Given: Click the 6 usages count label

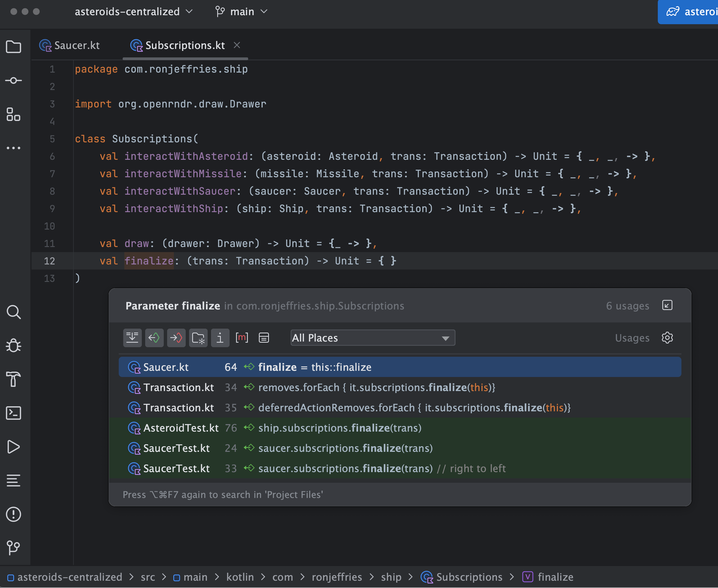Looking at the screenshot, I should [x=628, y=306].
